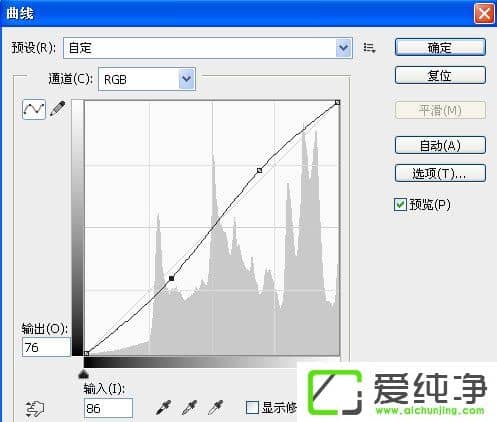Expand the 预设 preset dropdown
This screenshot has width=497, height=422.
(344, 48)
